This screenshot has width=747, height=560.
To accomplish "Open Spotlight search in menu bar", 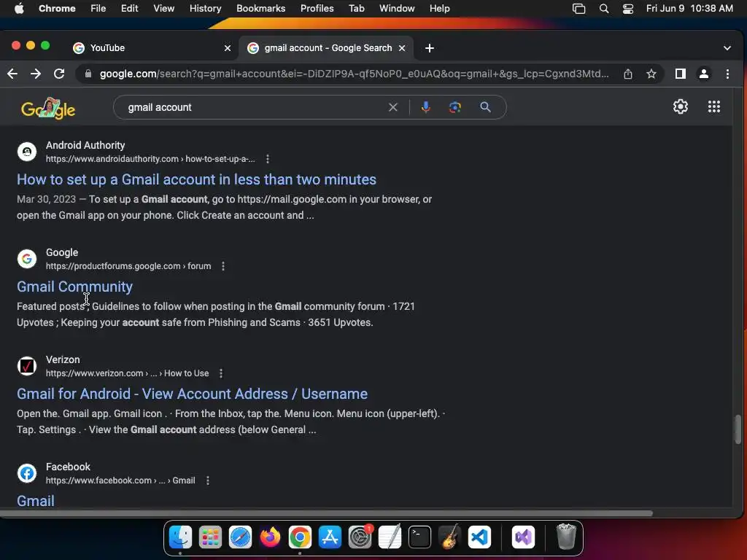I will pos(603,9).
